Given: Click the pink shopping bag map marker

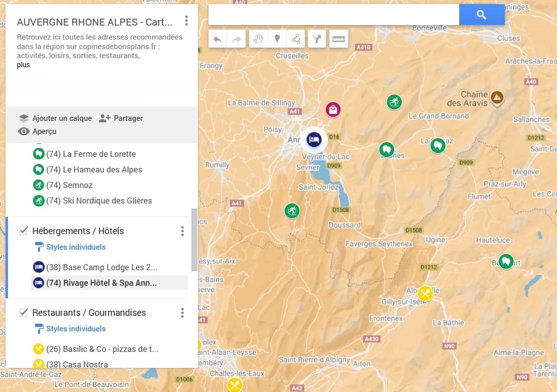Looking at the screenshot, I should [x=333, y=109].
